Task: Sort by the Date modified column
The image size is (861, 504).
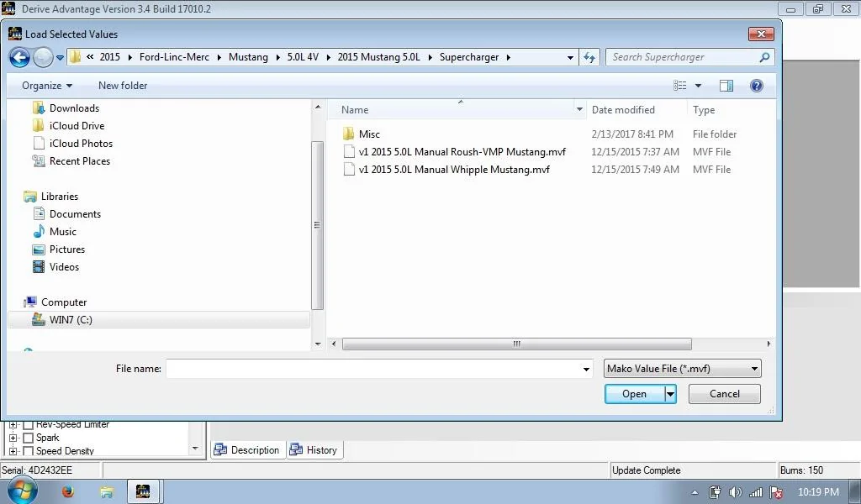Action: click(x=623, y=110)
